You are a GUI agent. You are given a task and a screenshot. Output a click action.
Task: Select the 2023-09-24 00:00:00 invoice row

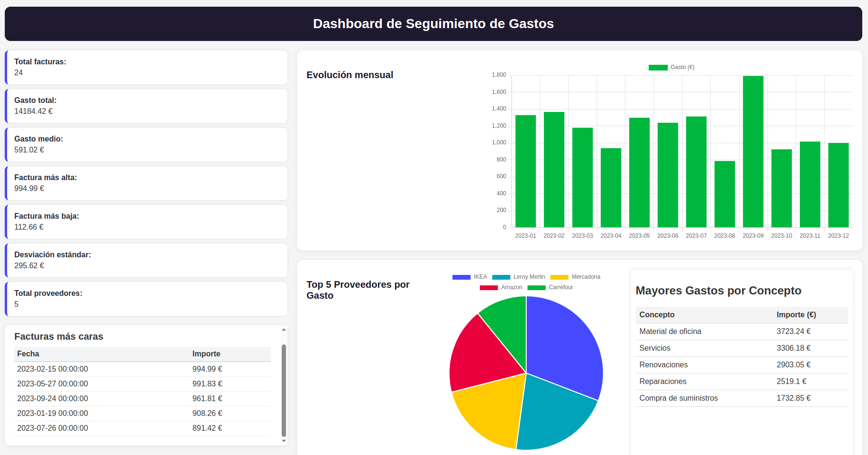[x=143, y=399]
